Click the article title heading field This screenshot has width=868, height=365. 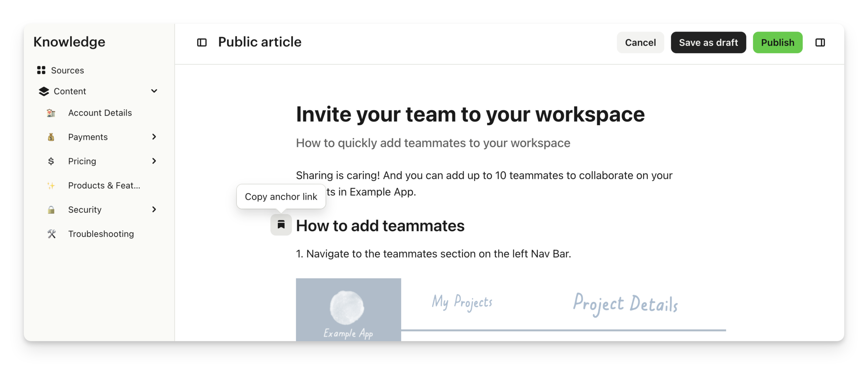[x=470, y=114]
